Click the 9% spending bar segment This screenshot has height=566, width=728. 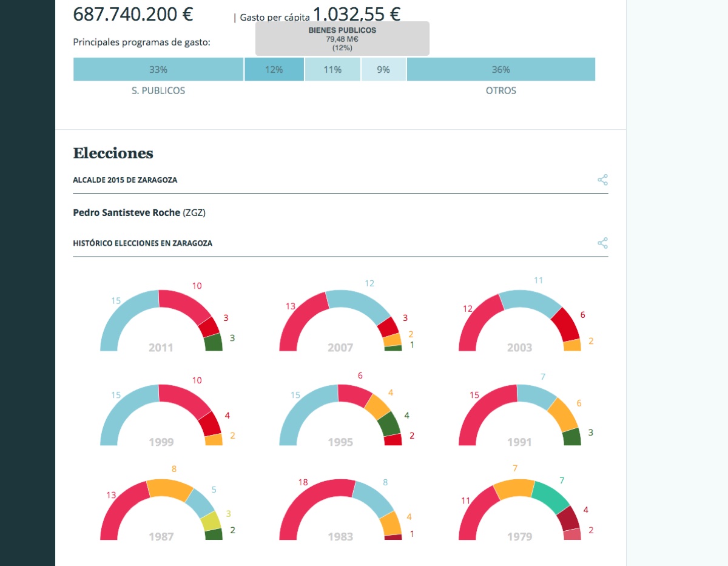click(x=383, y=70)
